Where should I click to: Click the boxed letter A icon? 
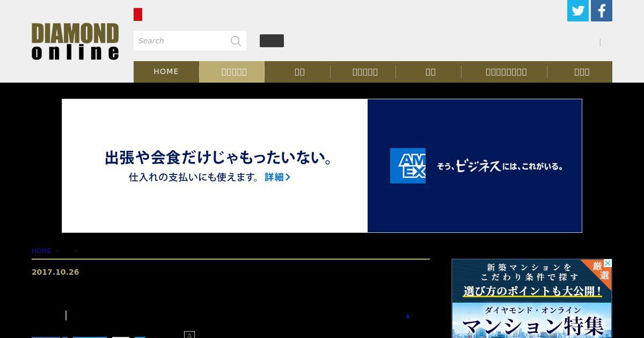click(x=189, y=335)
